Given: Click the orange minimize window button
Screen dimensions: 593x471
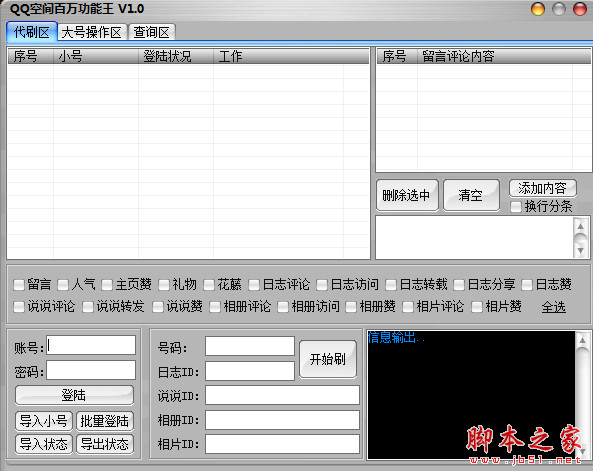Looking at the screenshot, I should (537, 9).
